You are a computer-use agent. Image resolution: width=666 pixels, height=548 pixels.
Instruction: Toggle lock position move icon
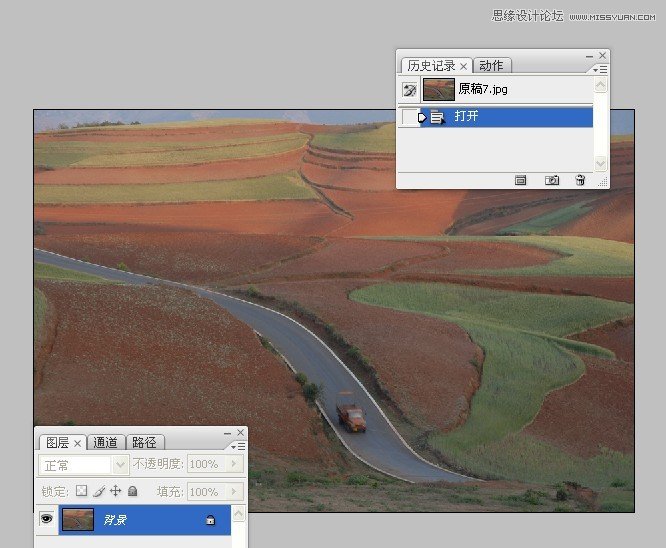(116, 491)
